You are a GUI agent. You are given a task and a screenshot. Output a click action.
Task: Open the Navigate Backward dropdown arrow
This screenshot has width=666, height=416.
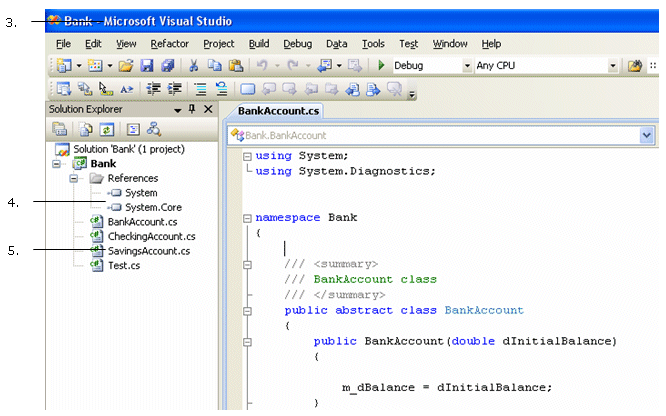point(339,66)
